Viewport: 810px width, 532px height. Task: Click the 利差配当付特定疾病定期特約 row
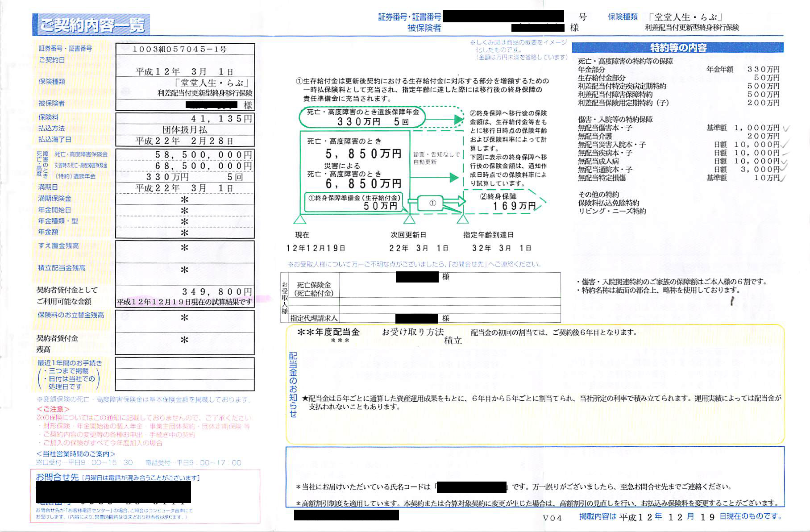[x=678, y=86]
